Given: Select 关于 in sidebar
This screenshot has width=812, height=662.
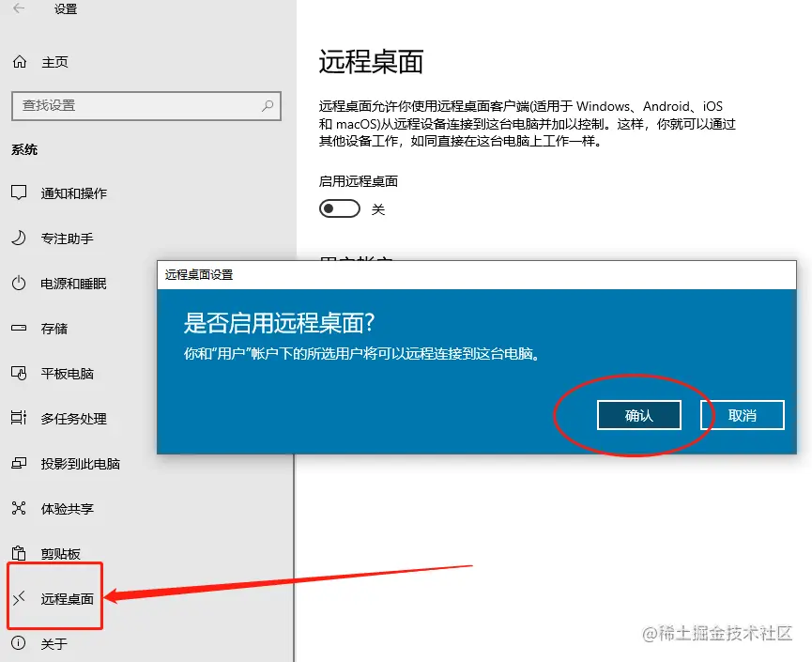Looking at the screenshot, I should click(x=54, y=644).
